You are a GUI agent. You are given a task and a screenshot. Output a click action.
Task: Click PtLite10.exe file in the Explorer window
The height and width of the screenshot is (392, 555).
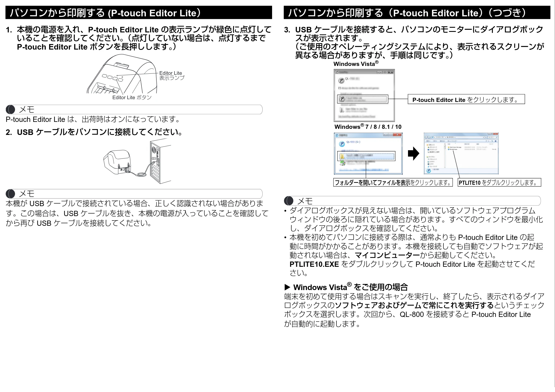(452, 149)
